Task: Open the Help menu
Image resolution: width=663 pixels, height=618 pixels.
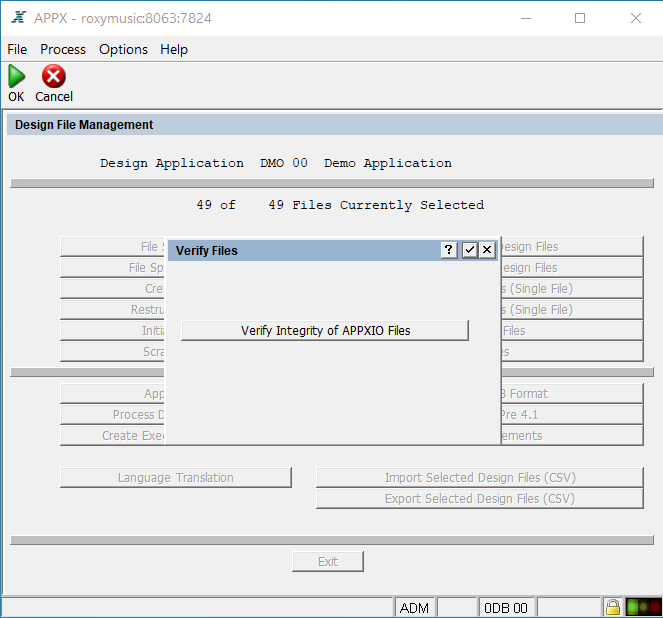Action: tap(174, 49)
